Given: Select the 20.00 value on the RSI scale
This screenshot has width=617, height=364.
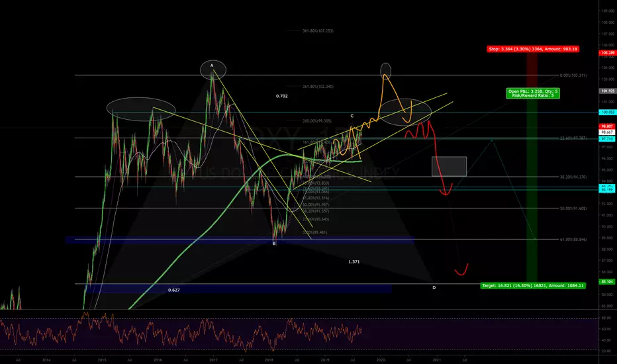Looking at the screenshot, I should (606, 351).
